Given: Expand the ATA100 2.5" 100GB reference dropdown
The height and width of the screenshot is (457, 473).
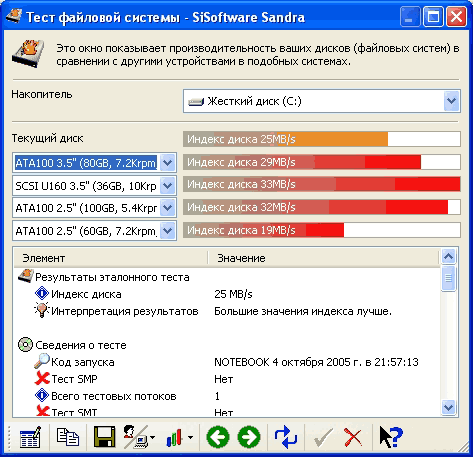Looking at the screenshot, I should [x=167, y=208].
